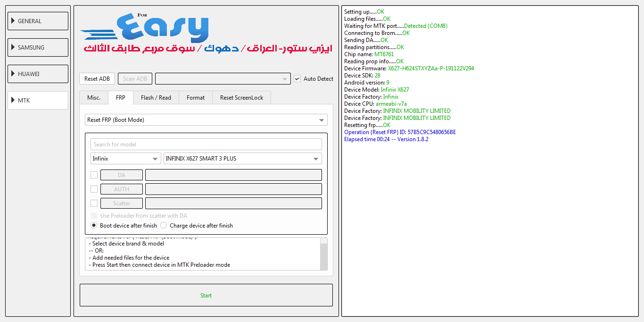Enable the Scatter file checkbox
644x322 pixels.
pyautogui.click(x=94, y=203)
